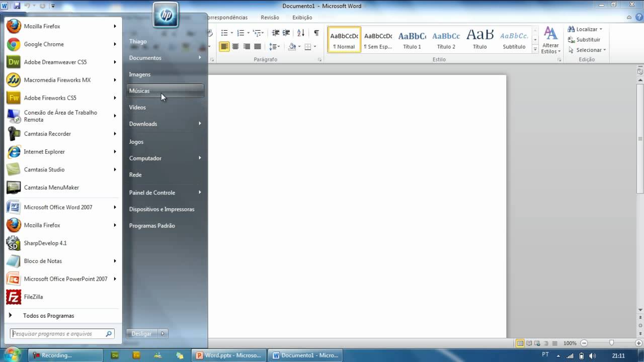Align text to the left
644x362 pixels.
224,47
